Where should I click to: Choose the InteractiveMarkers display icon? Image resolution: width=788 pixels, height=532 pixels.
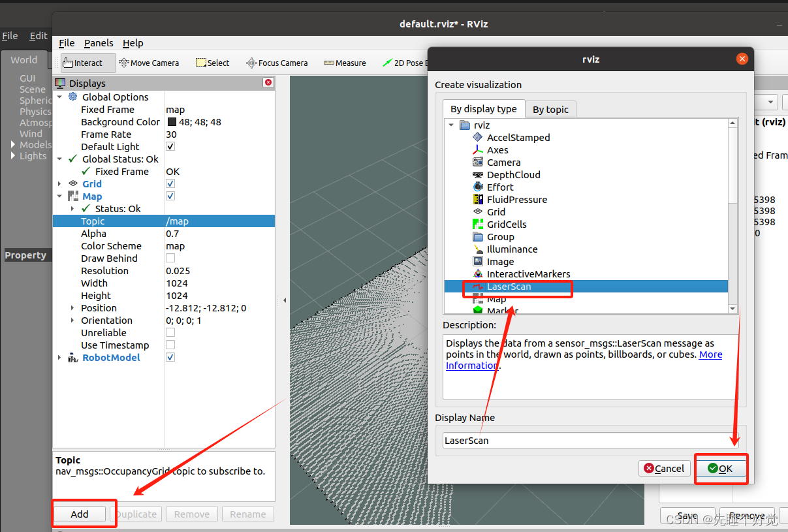pos(478,274)
